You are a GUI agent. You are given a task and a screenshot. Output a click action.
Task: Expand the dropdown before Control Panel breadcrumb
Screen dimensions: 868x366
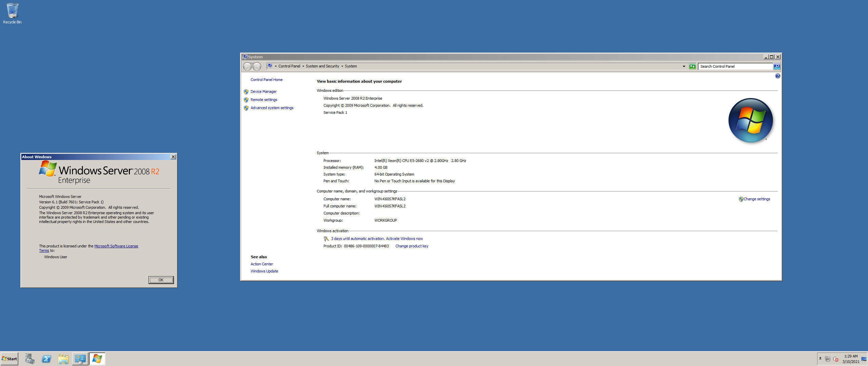(276, 66)
